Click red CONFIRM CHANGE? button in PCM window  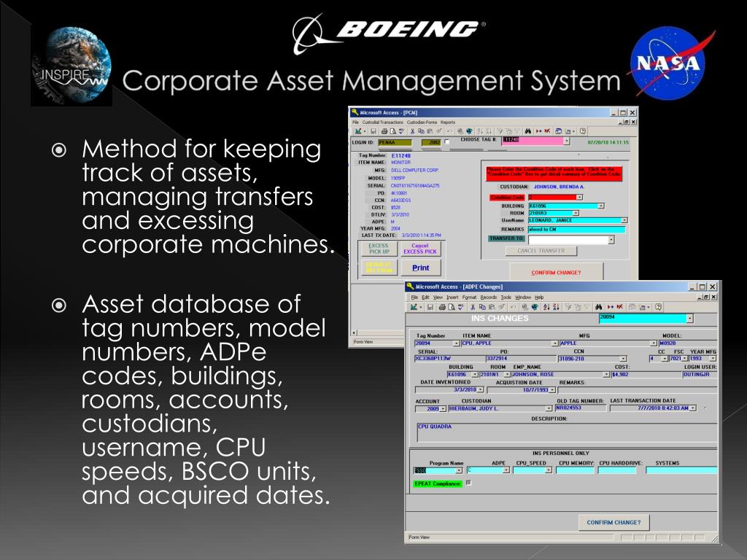click(x=556, y=273)
